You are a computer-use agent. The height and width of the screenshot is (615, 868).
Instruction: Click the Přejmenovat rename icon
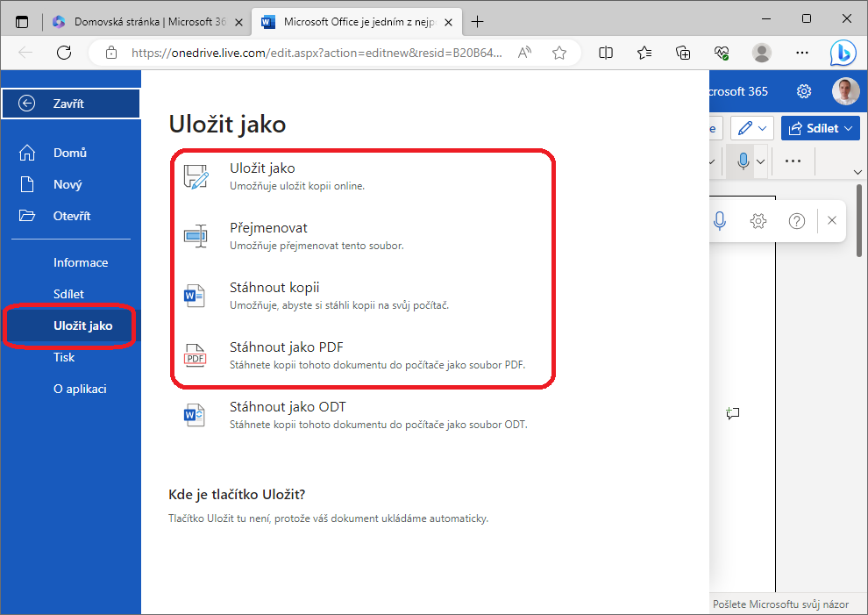click(196, 236)
